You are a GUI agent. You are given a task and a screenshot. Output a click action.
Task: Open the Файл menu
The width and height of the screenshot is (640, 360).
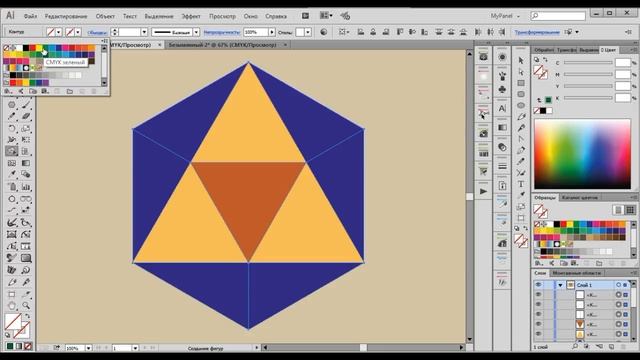click(30, 16)
